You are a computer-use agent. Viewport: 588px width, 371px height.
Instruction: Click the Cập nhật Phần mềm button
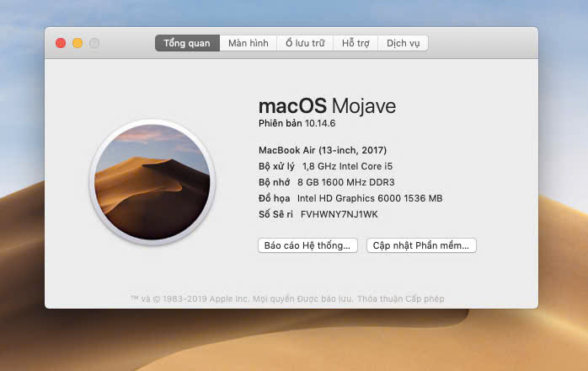[421, 245]
